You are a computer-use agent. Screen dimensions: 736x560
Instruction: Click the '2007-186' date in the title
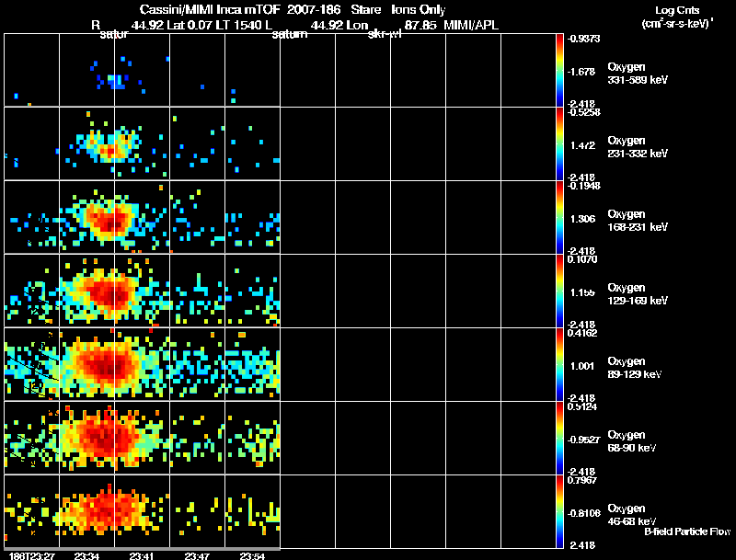click(314, 9)
